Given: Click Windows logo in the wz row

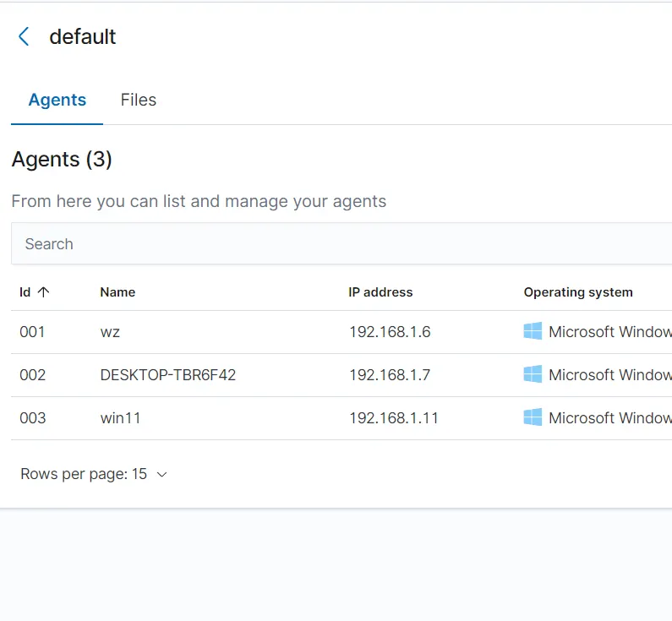Looking at the screenshot, I should click(533, 331).
